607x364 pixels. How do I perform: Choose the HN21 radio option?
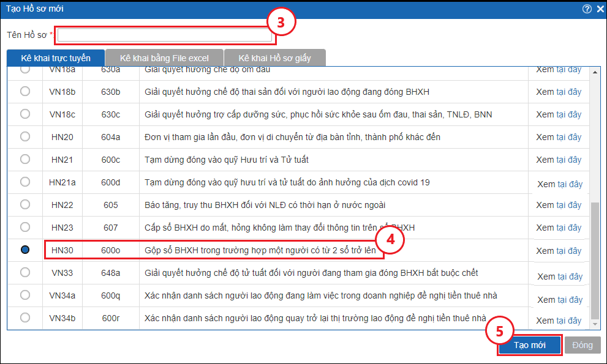click(x=25, y=159)
